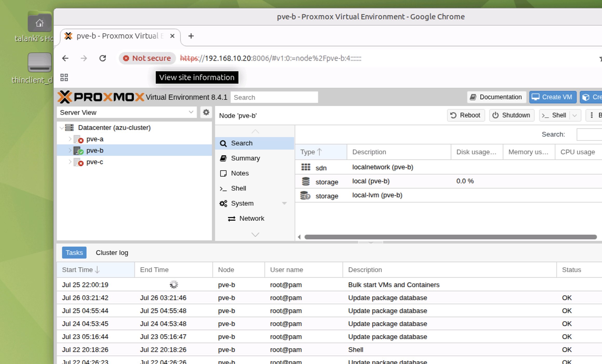
Task: Sort by the Memory usage column header
Action: pyautogui.click(x=529, y=152)
